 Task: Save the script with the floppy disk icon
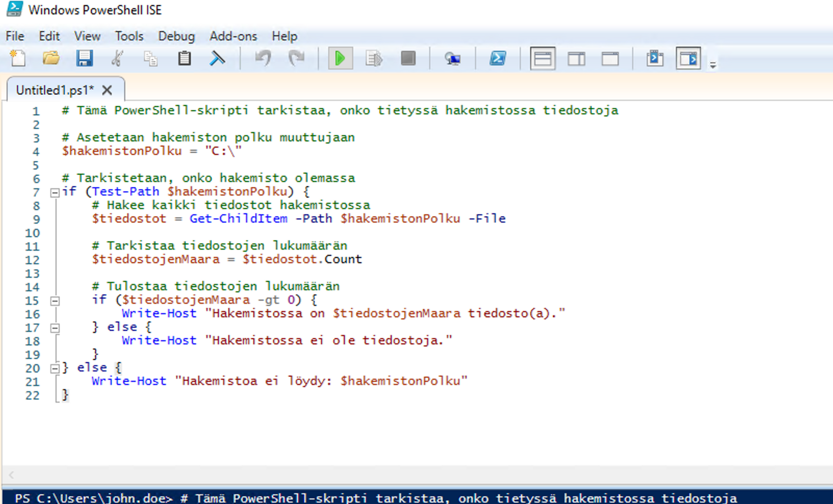pyautogui.click(x=84, y=58)
